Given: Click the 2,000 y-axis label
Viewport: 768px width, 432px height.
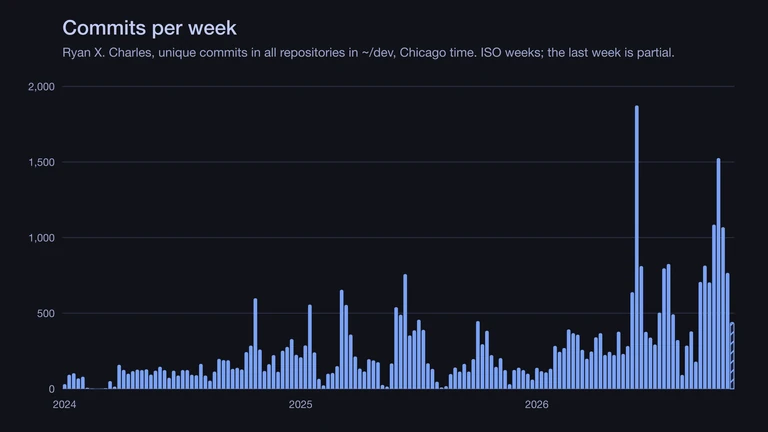Looking at the screenshot, I should [41, 87].
